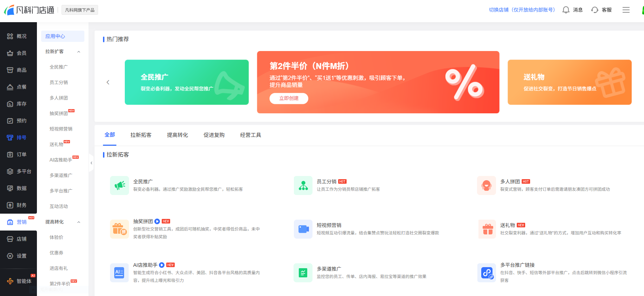Viewport: 644px width, 296px height.
Task: Collapse the 拉新扩客 submenu chevron
Action: (79, 52)
